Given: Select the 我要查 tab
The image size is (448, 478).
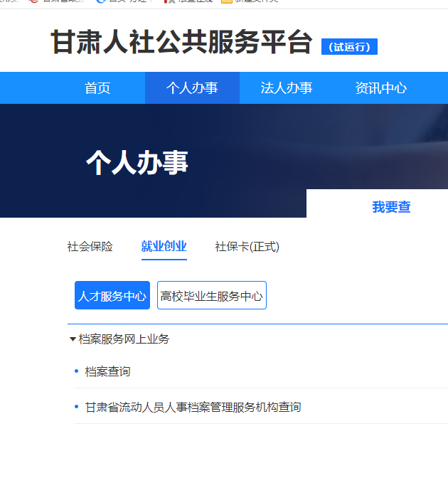Looking at the screenshot, I should [x=391, y=207].
